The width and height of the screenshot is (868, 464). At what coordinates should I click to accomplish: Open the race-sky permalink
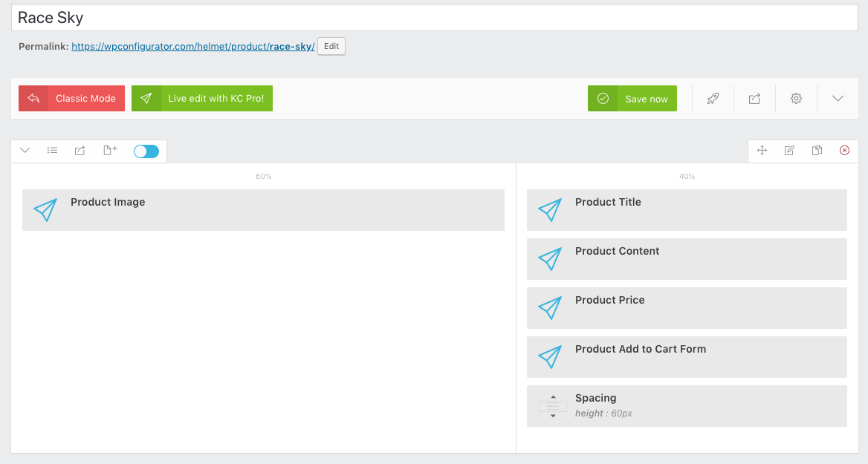pyautogui.click(x=193, y=47)
